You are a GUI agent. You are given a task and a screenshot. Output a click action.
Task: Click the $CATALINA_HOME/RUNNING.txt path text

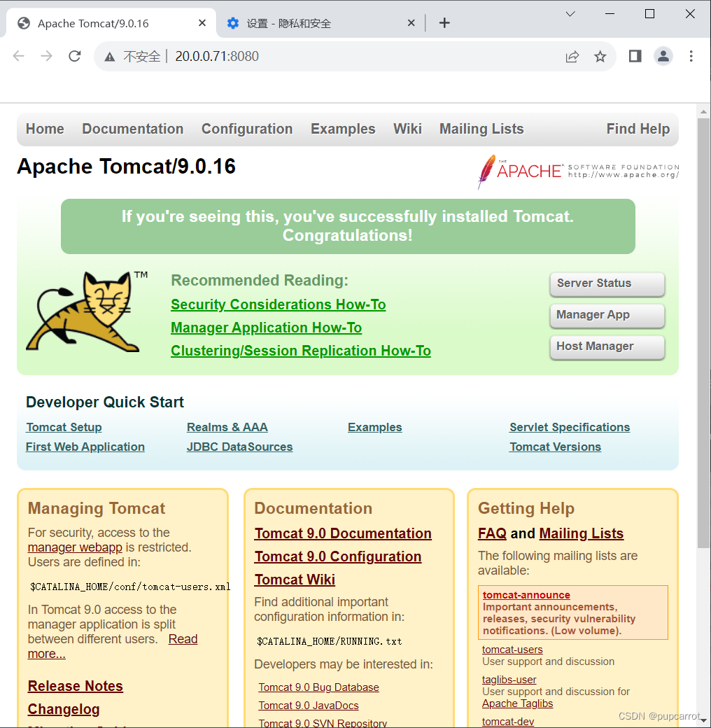point(329,642)
